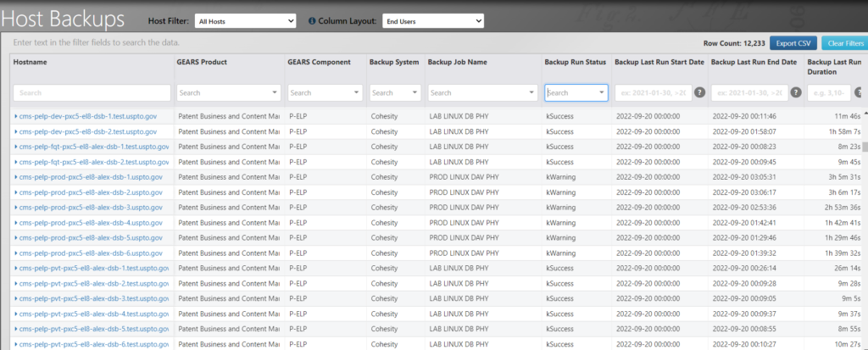Expand row arrow for cms-pelp-prod-pxc5-el8-alex-dsb-3

click(x=16, y=208)
